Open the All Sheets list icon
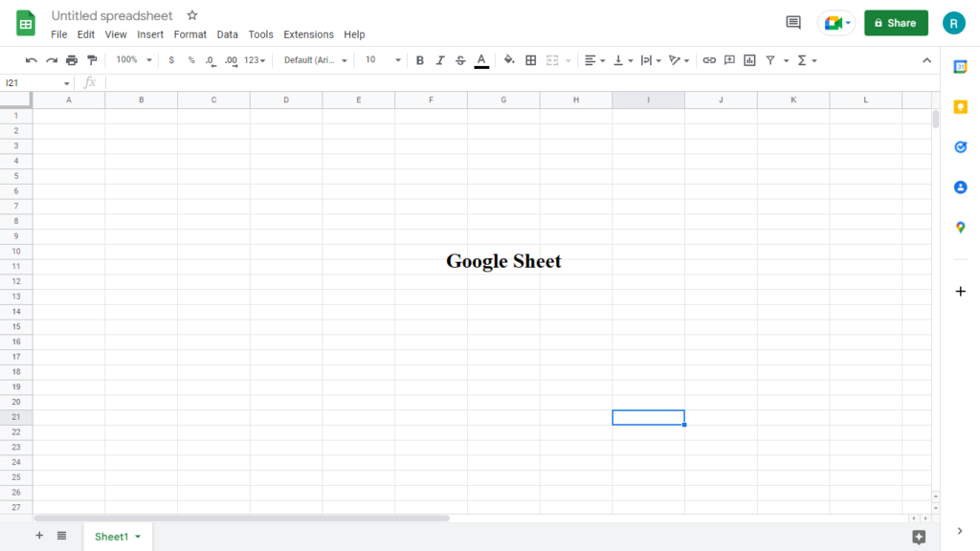Image resolution: width=980 pixels, height=551 pixels. pyautogui.click(x=61, y=536)
